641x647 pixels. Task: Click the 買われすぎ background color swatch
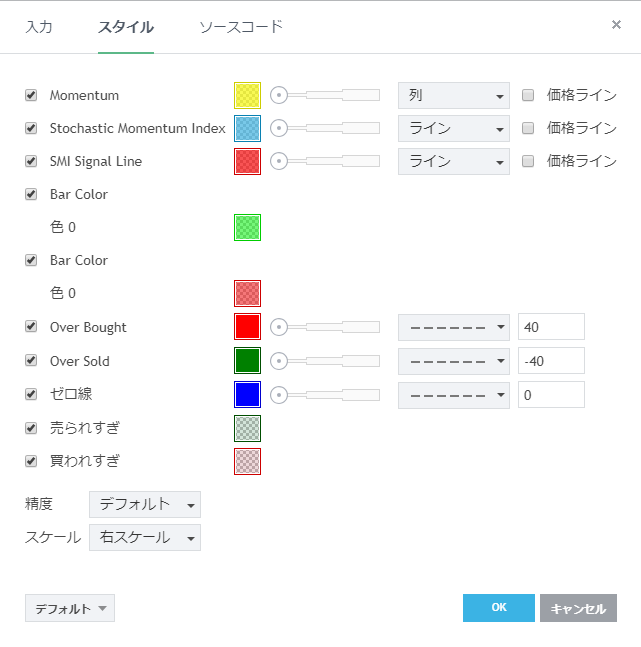pyautogui.click(x=247, y=461)
